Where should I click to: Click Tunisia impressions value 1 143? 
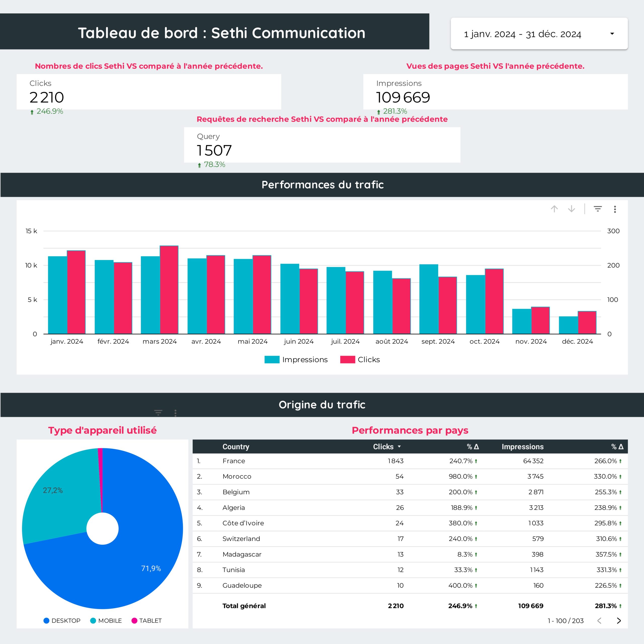(x=537, y=570)
